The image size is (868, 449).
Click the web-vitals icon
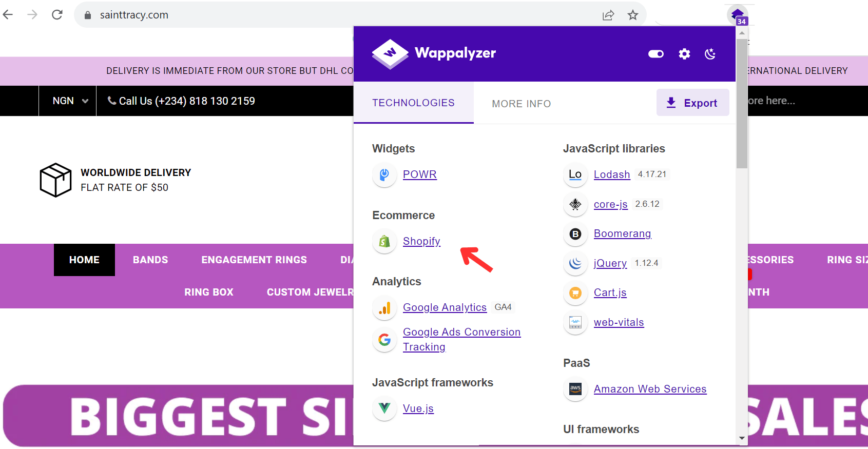click(575, 323)
